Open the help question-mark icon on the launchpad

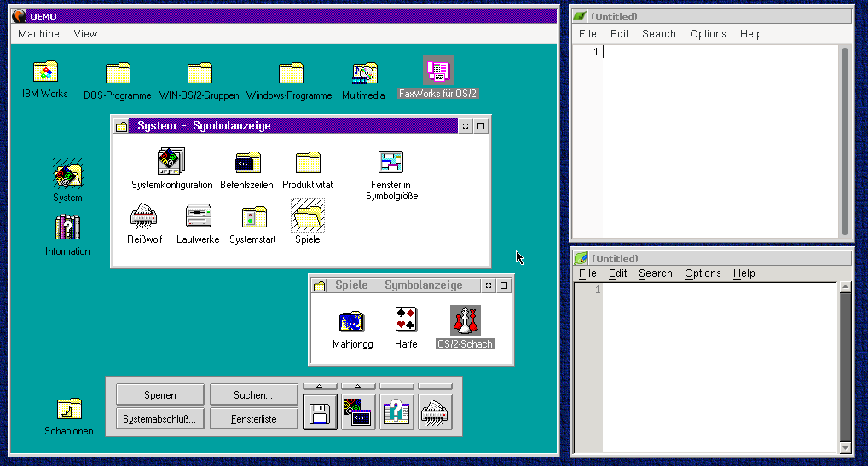click(x=396, y=412)
